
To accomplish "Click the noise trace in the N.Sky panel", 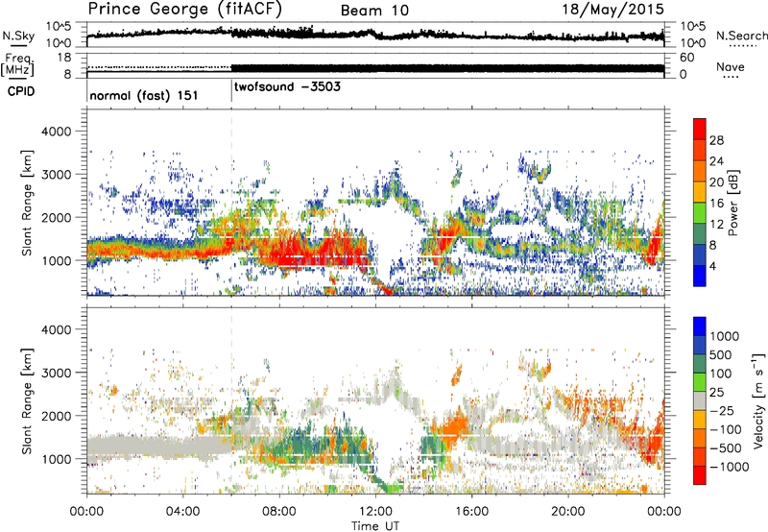I will (375, 35).
